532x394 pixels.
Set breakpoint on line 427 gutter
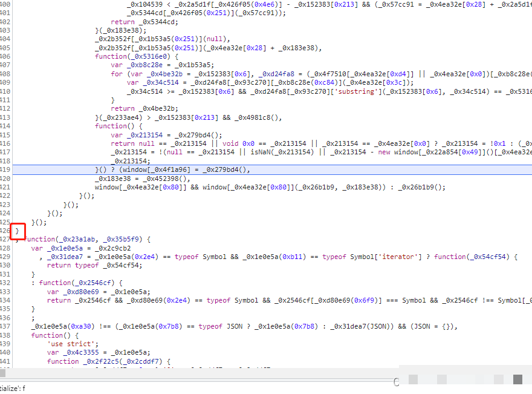(x=5, y=240)
